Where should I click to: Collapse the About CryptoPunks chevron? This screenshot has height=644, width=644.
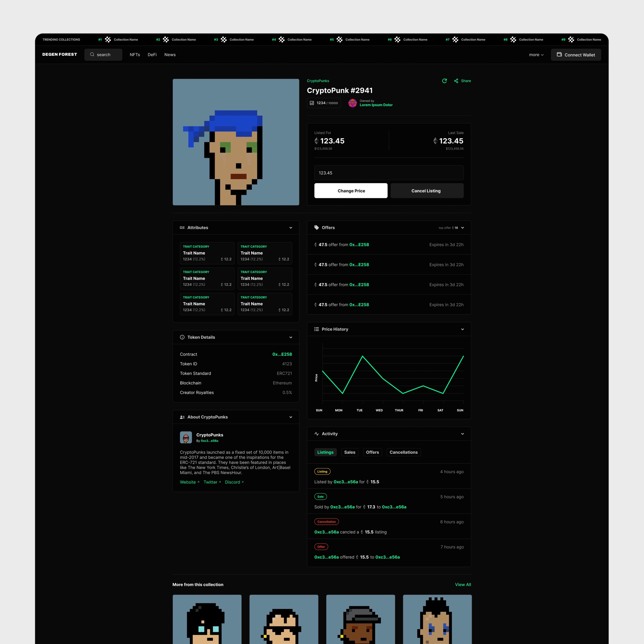(x=291, y=417)
